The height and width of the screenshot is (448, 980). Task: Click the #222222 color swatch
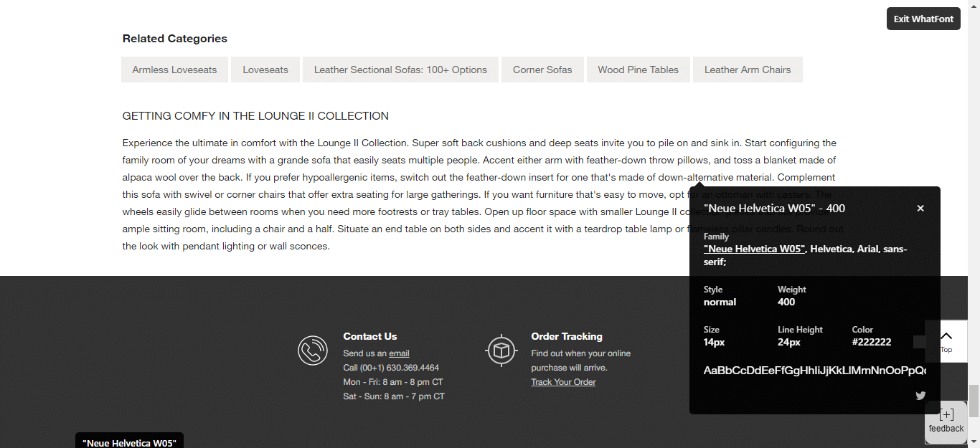919,342
